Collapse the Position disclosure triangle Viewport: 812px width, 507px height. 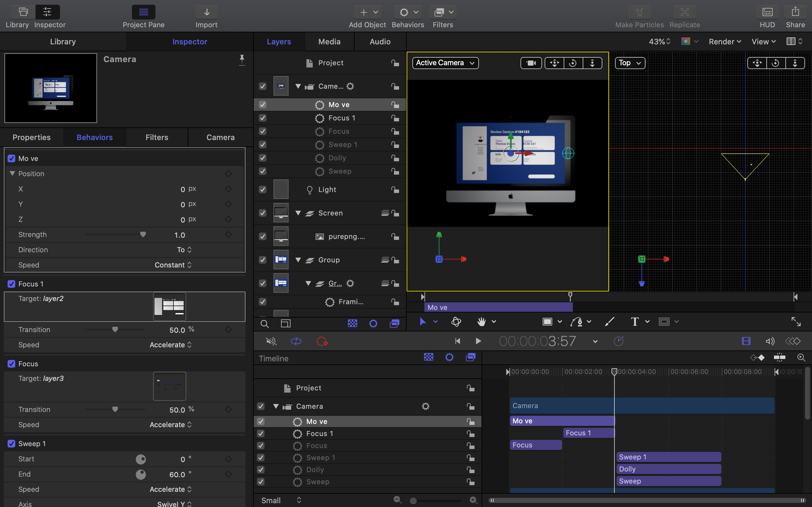click(x=12, y=174)
